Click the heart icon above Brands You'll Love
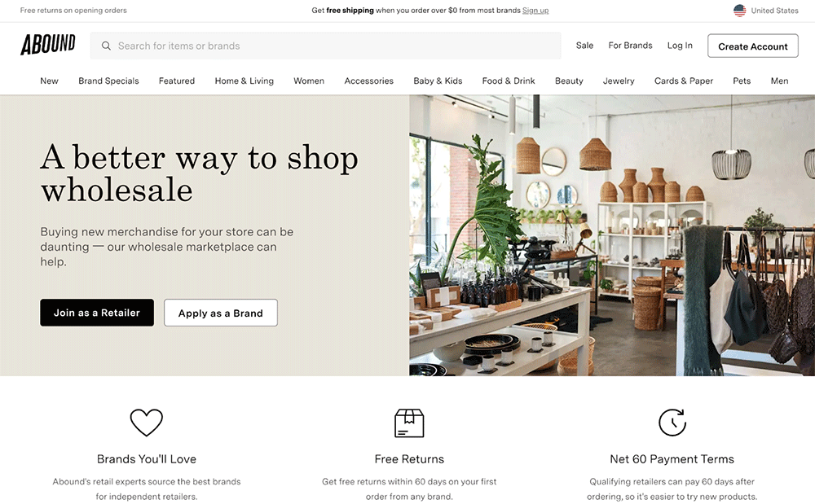 coord(147,423)
